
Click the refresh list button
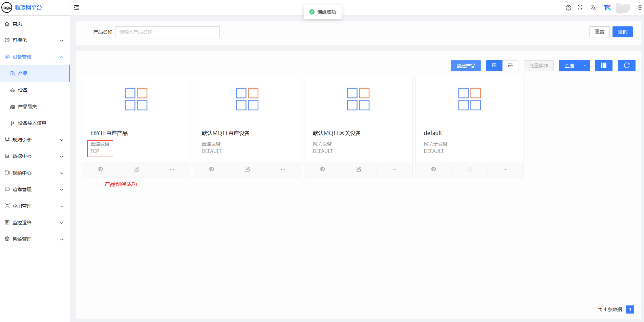pos(626,66)
